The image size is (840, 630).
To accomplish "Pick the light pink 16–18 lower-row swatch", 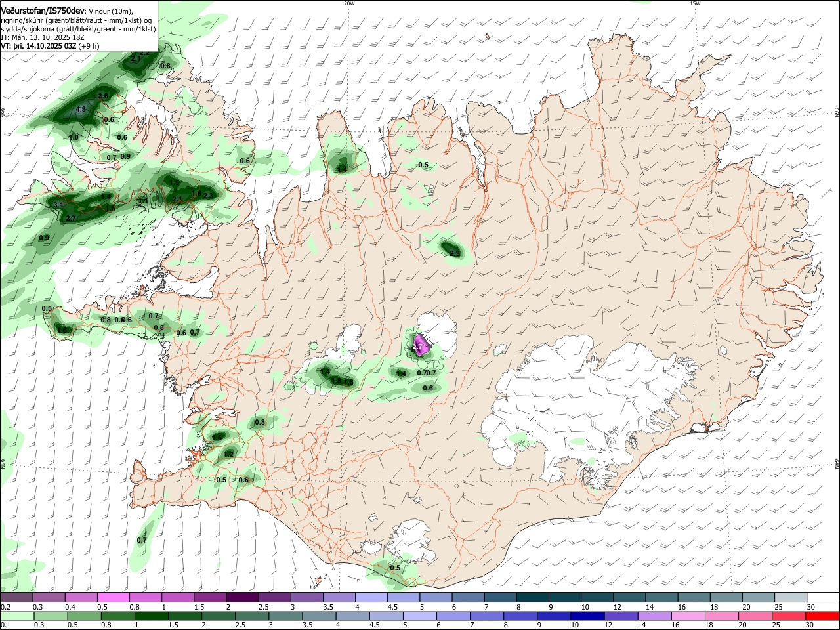I will point(688,616).
